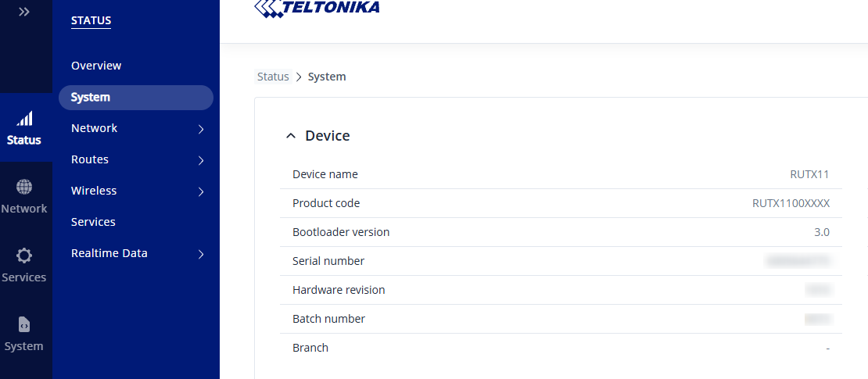
Task: Expand the Network submenu arrow
Action: tap(201, 129)
